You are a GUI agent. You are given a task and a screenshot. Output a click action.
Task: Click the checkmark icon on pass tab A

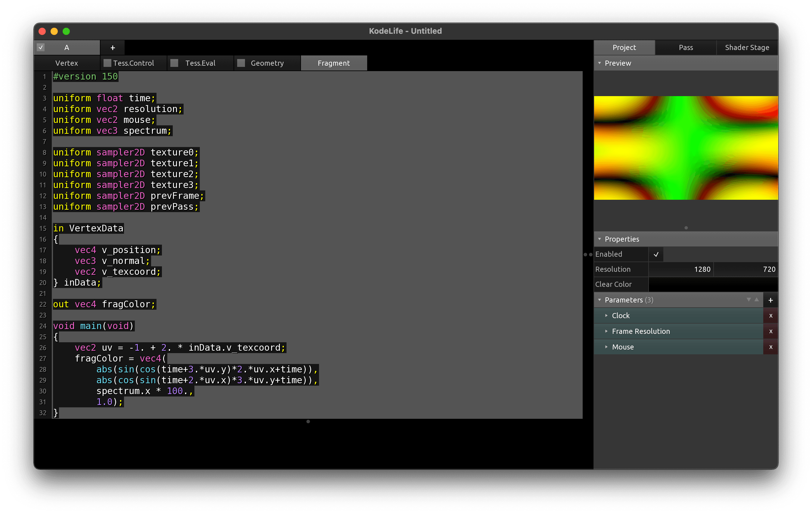coord(41,47)
